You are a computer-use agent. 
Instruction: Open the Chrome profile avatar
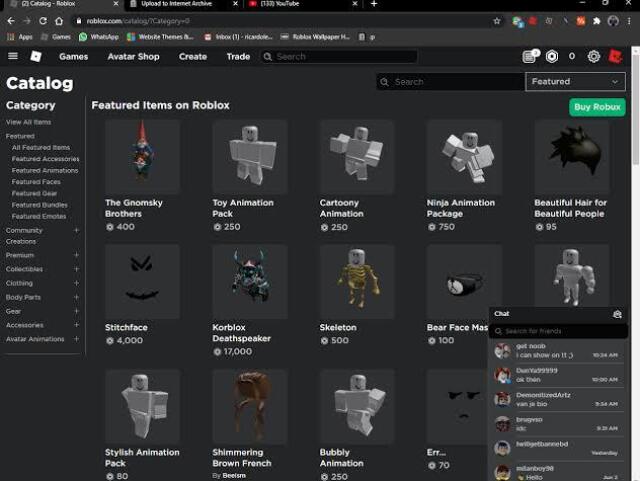coord(613,21)
